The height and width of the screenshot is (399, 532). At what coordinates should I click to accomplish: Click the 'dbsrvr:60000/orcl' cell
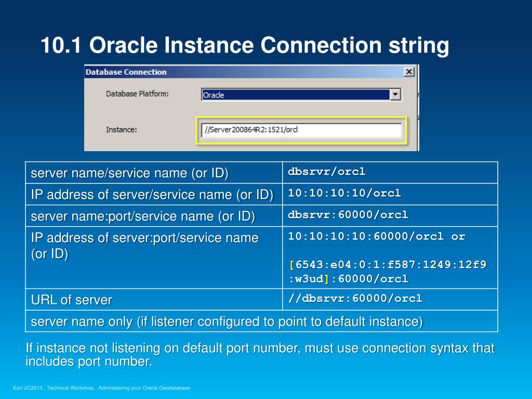(390, 216)
